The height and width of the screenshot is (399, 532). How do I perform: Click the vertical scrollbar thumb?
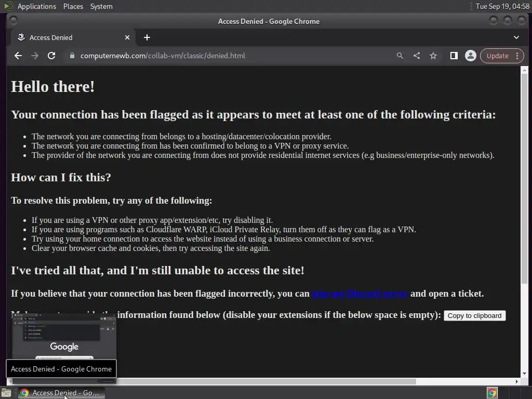(x=524, y=179)
